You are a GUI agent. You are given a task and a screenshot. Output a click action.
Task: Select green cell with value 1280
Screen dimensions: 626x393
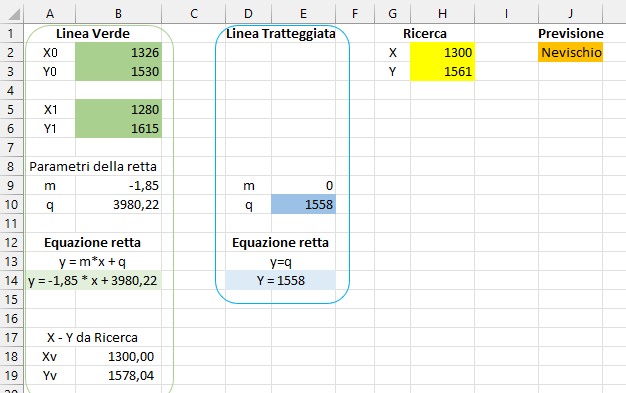(x=118, y=109)
